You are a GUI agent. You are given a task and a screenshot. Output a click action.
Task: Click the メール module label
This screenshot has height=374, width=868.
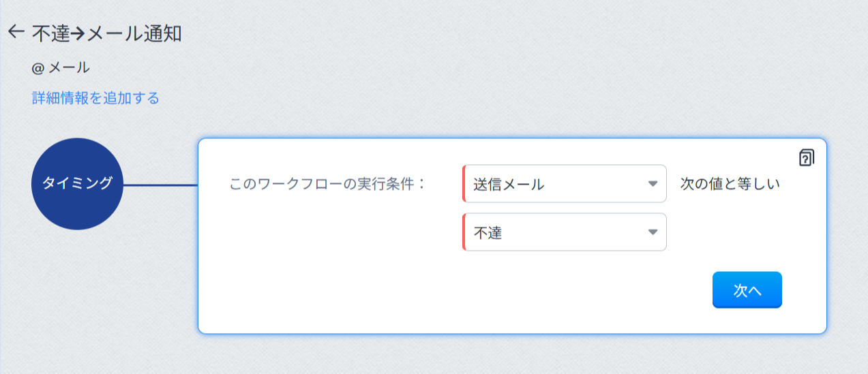tap(70, 68)
